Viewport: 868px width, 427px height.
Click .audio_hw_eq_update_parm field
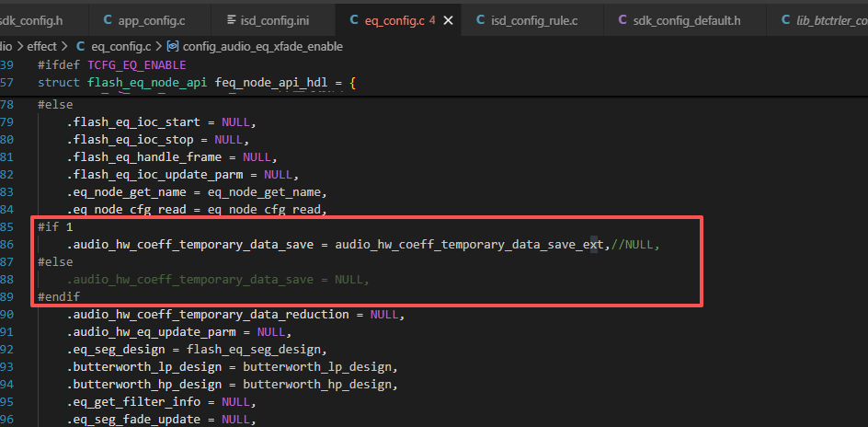point(151,332)
